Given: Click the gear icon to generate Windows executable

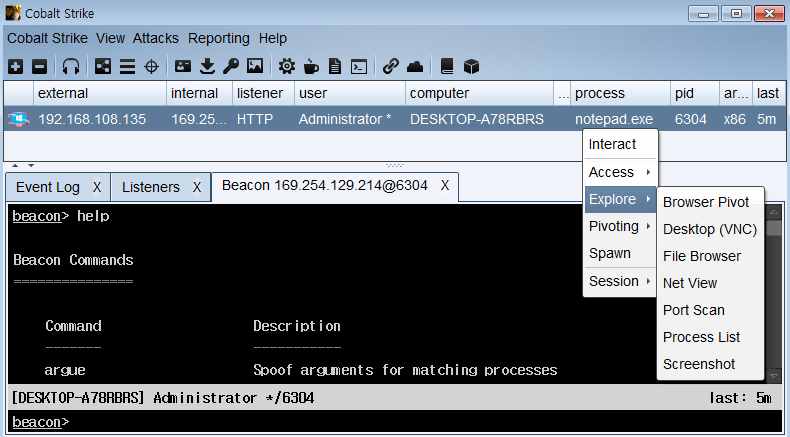Looking at the screenshot, I should point(287,66).
